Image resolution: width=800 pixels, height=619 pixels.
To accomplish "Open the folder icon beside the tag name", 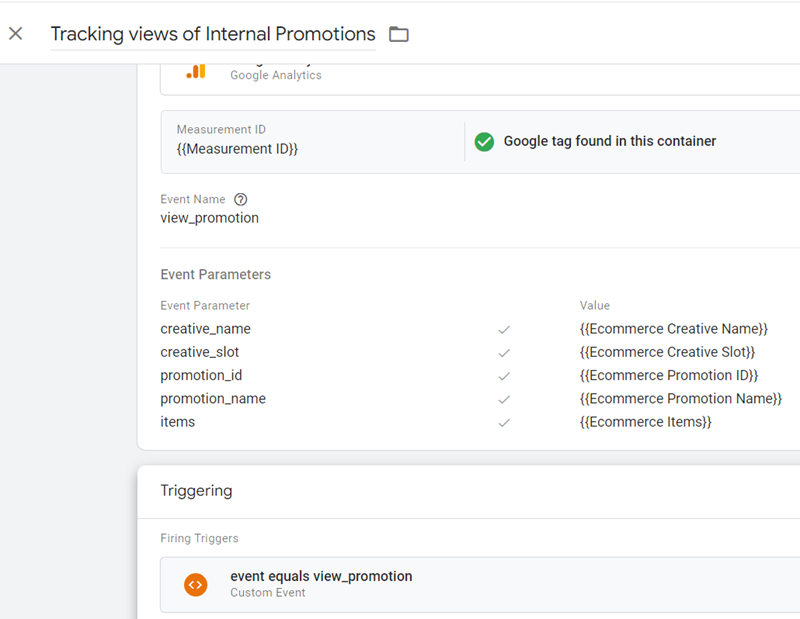I will [398, 33].
